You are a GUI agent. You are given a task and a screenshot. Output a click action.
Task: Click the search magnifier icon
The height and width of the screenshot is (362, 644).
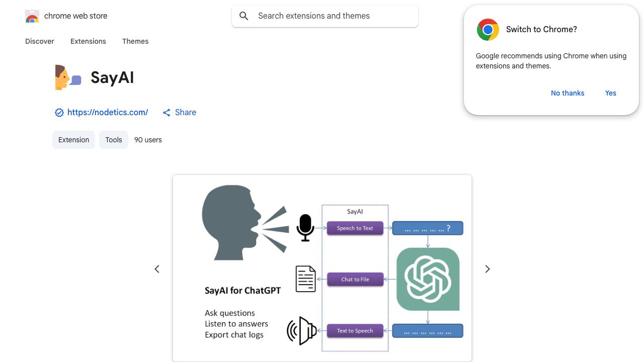pyautogui.click(x=244, y=16)
